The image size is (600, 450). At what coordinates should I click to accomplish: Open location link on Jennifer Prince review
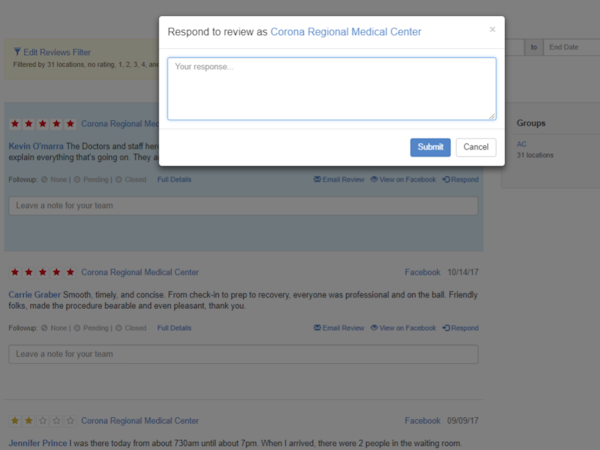coord(140,421)
